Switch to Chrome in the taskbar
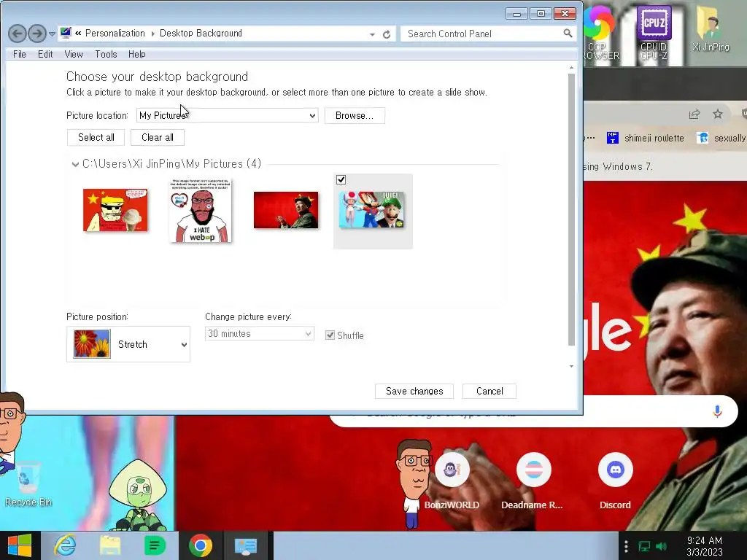 click(200, 545)
